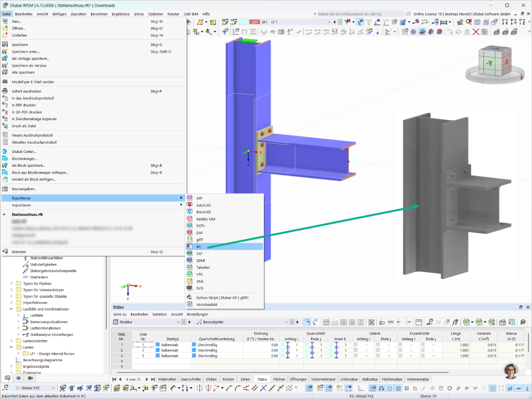Open Importieren submenu
The height and width of the screenshot is (399, 532).
click(93, 205)
